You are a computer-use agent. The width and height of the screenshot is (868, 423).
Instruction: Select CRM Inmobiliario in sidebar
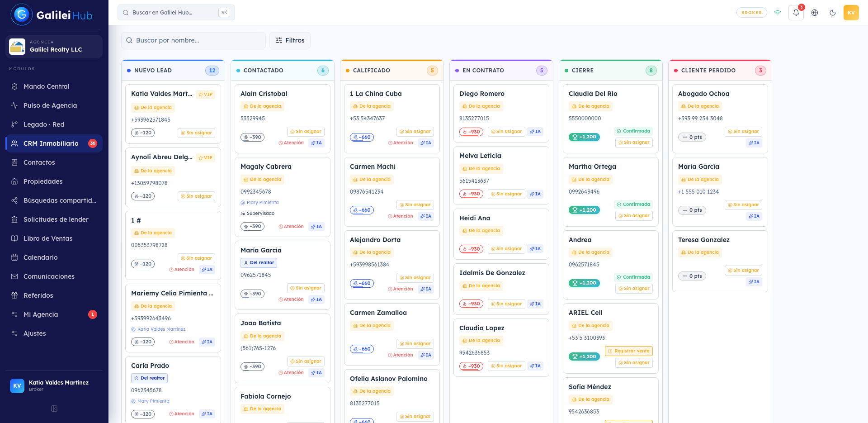click(54, 143)
